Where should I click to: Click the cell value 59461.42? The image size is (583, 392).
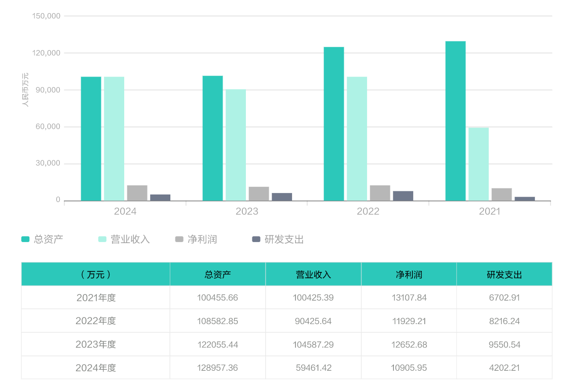[x=313, y=368]
